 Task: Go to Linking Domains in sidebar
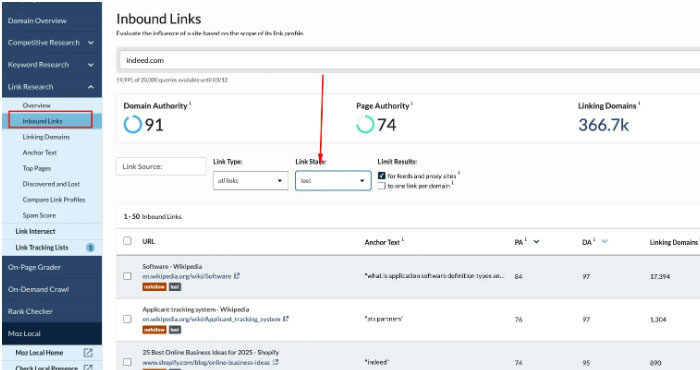(46, 137)
